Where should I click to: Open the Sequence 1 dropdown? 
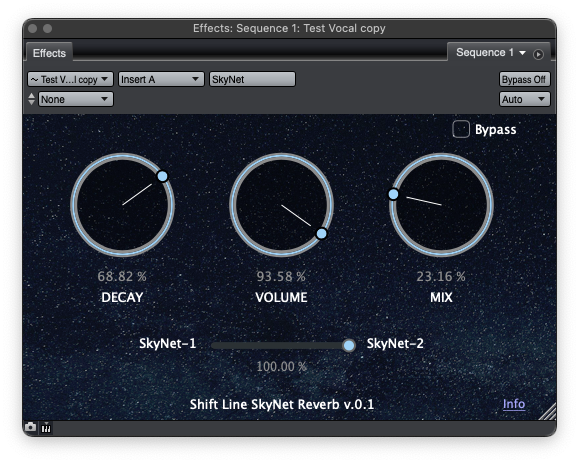pyautogui.click(x=491, y=52)
